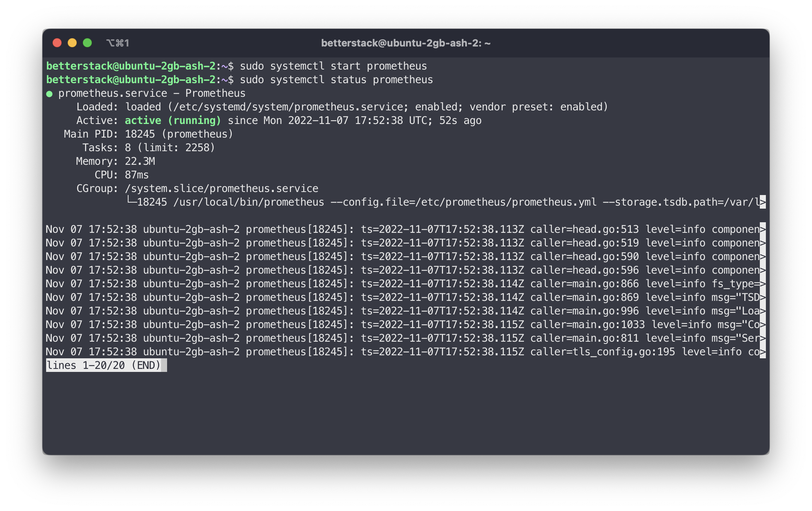This screenshot has width=812, height=511.
Task: Select the active (running) status text
Action: tap(173, 120)
